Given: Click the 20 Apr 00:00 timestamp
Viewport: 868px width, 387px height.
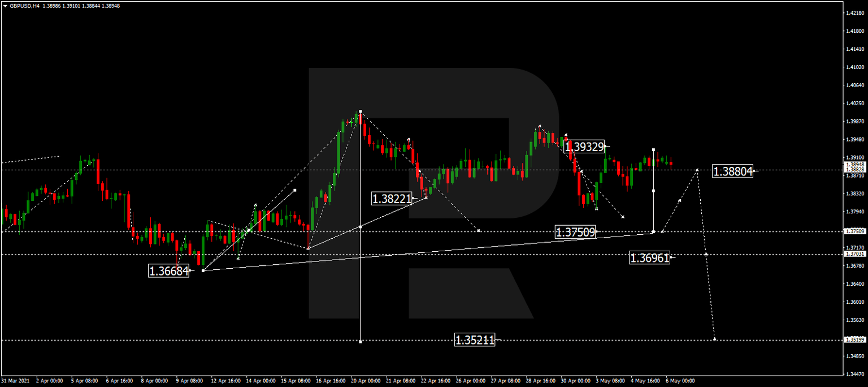Looking at the screenshot, I should pyautogui.click(x=365, y=381).
